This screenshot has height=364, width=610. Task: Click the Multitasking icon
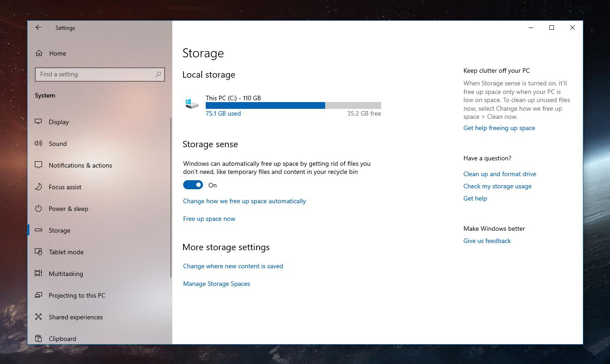point(38,274)
